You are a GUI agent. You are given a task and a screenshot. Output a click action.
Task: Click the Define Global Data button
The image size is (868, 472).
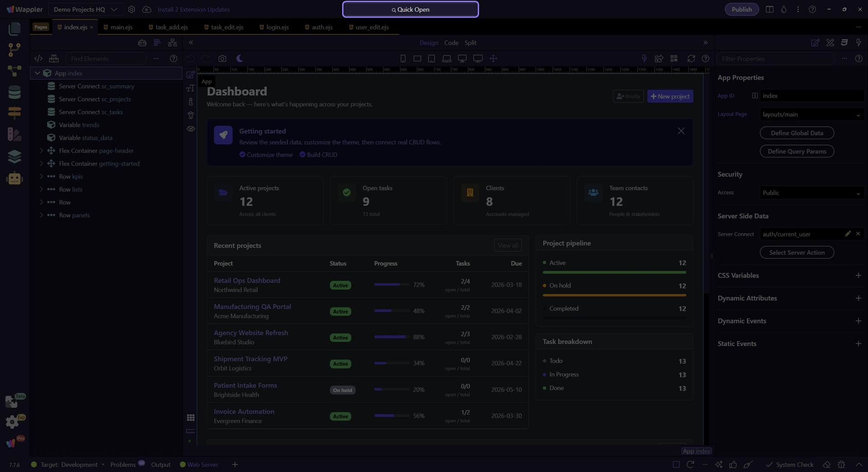pyautogui.click(x=797, y=133)
